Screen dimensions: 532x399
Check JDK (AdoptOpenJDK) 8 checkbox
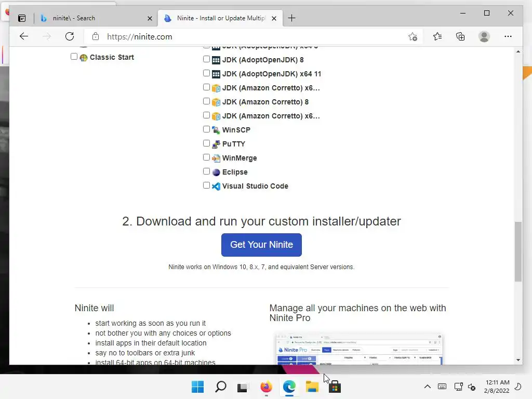(x=206, y=59)
